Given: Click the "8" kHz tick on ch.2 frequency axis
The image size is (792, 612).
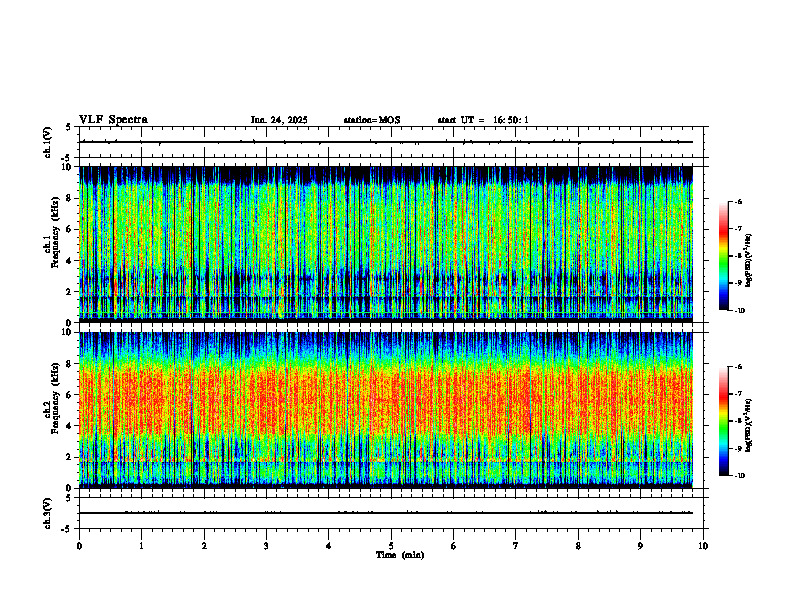Looking at the screenshot, I should click(x=71, y=363).
